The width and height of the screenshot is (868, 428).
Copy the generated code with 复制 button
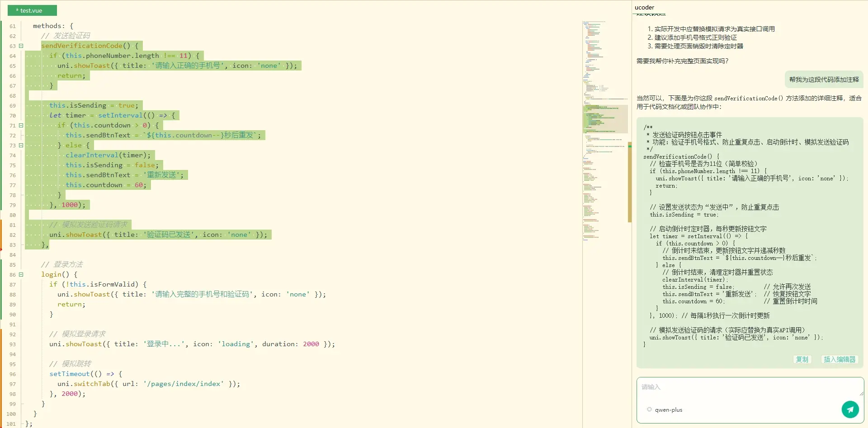[802, 359]
